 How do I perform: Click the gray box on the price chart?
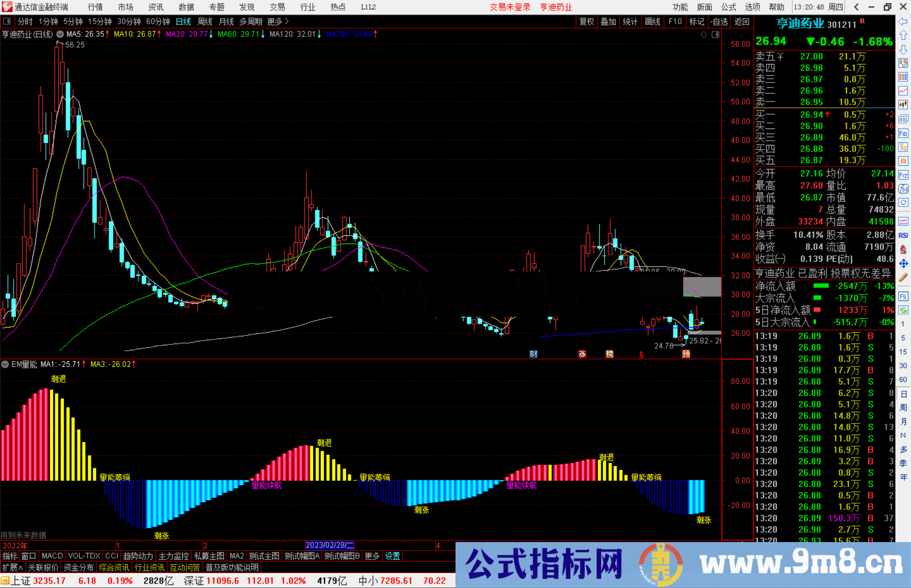[x=702, y=287]
